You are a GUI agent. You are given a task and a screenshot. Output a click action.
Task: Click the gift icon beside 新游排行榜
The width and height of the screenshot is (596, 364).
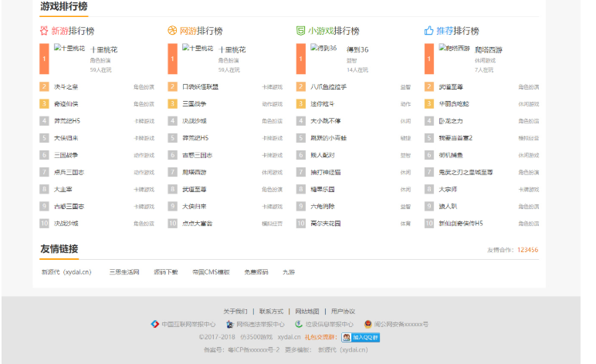coord(45,31)
